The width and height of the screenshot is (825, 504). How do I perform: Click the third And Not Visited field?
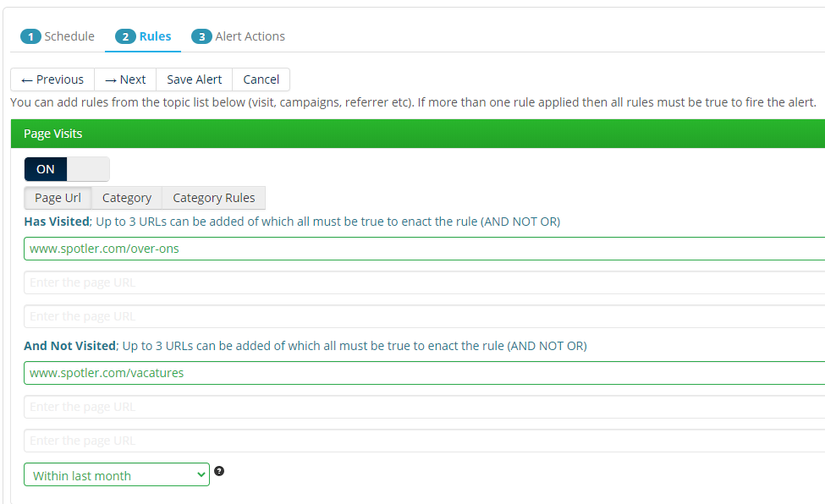423,441
